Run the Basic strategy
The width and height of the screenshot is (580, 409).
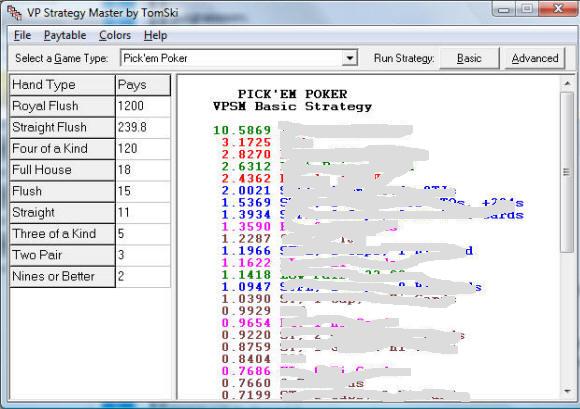(x=469, y=58)
